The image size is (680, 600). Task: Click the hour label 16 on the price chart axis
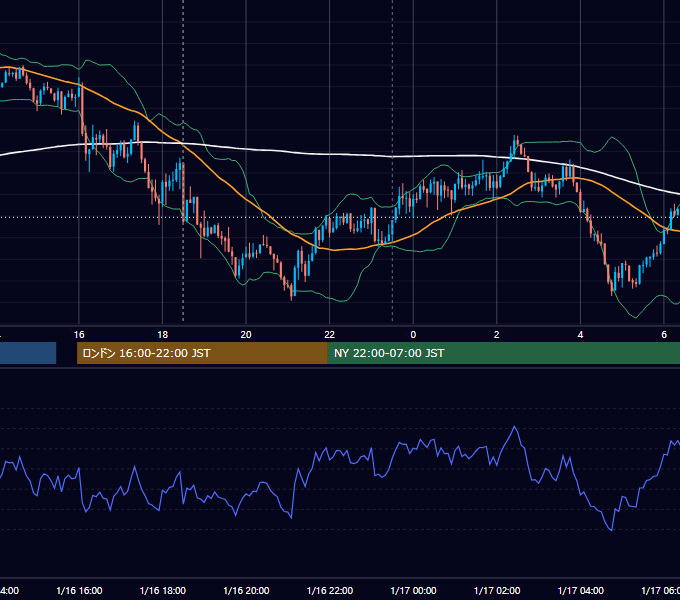click(x=79, y=335)
